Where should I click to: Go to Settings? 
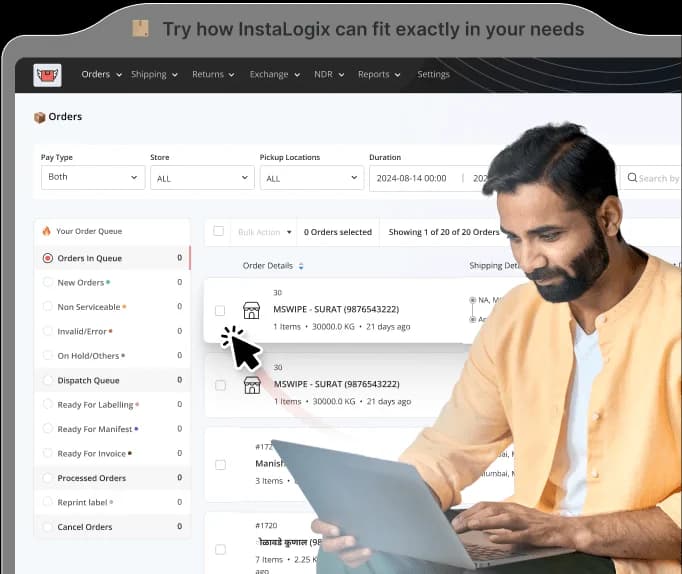433,74
